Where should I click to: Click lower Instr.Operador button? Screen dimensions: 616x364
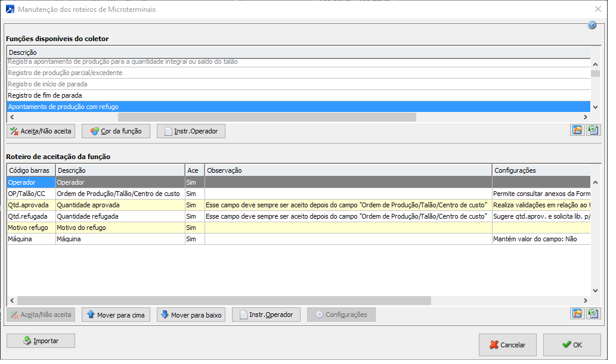coord(266,315)
